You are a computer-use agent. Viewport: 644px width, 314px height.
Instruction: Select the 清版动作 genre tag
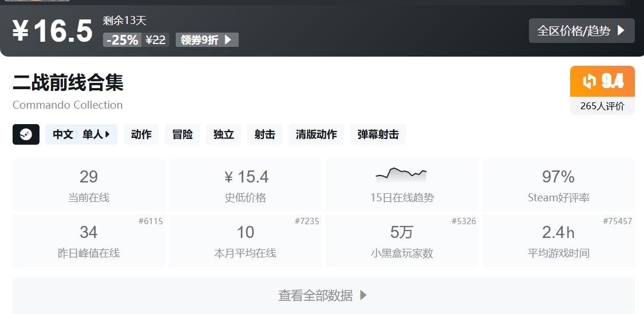(x=316, y=134)
